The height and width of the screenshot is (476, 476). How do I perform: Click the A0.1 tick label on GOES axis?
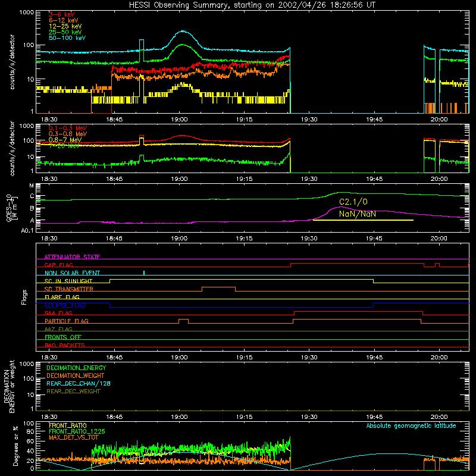(27, 230)
